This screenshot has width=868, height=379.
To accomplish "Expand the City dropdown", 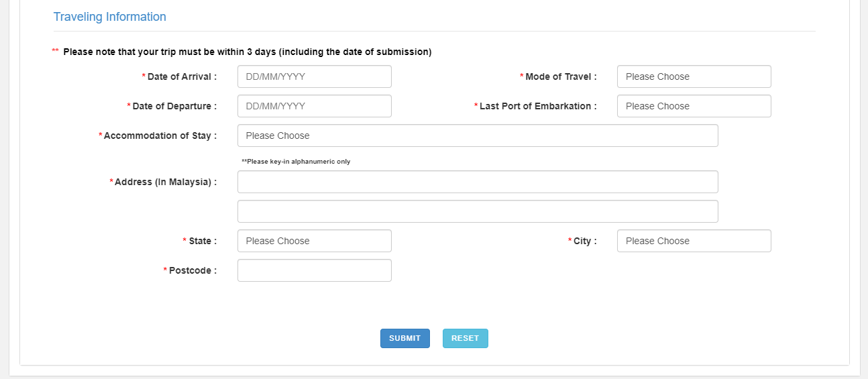I will coord(694,241).
